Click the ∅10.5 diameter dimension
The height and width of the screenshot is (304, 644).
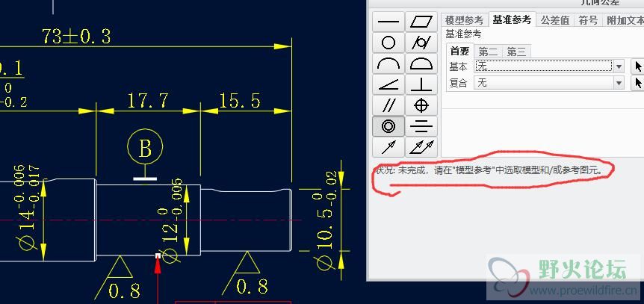click(325, 220)
